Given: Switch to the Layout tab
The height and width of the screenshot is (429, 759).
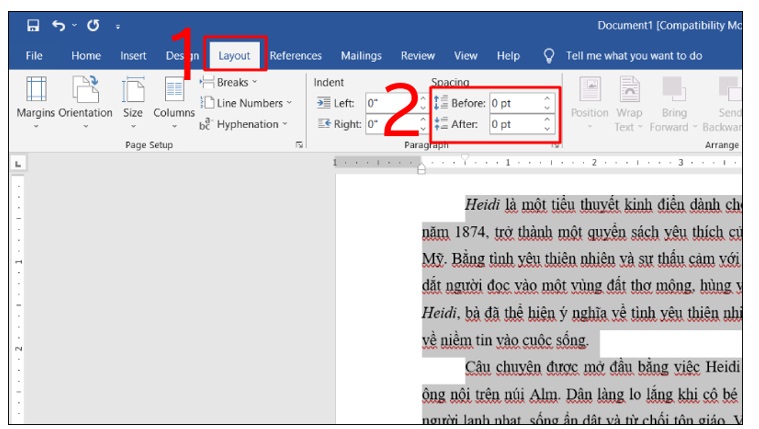Looking at the screenshot, I should [x=235, y=56].
